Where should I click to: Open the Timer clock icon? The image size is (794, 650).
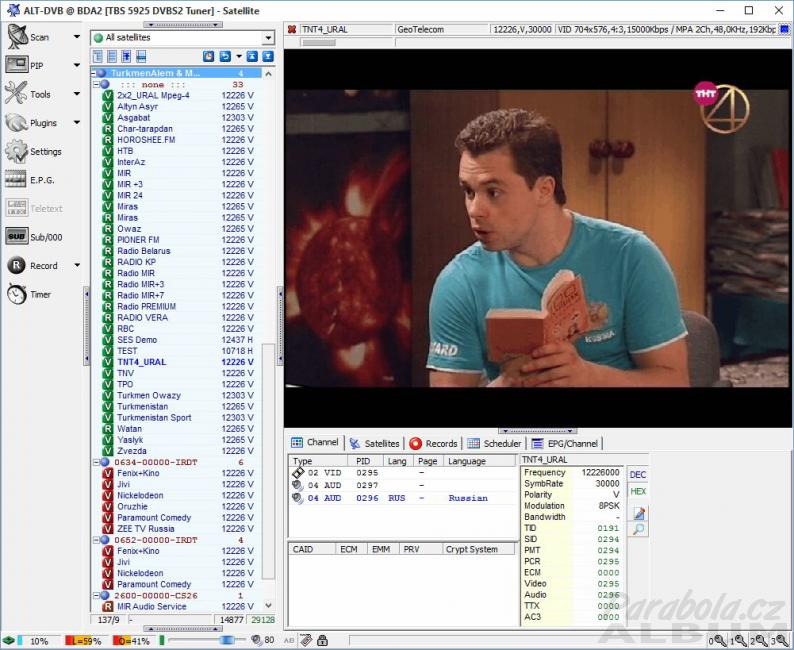[16, 294]
